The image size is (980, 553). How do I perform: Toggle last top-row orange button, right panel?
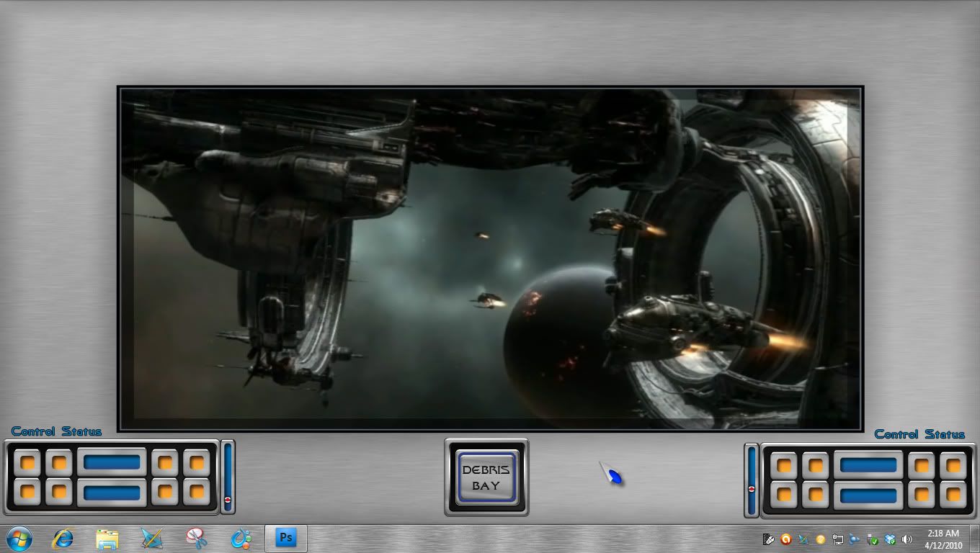(x=953, y=465)
